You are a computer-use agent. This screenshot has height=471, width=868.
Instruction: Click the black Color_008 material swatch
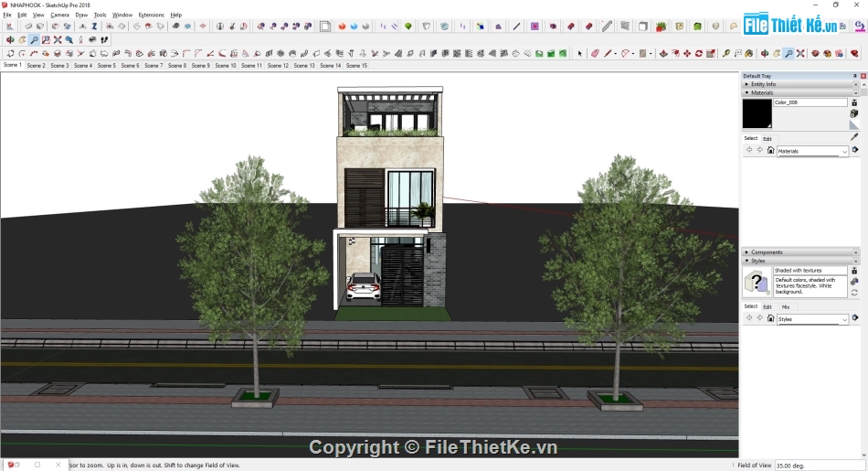pos(757,113)
